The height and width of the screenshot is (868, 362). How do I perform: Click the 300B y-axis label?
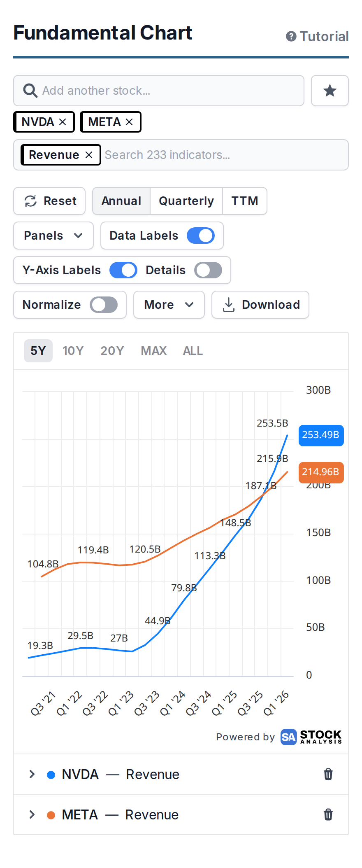point(318,390)
